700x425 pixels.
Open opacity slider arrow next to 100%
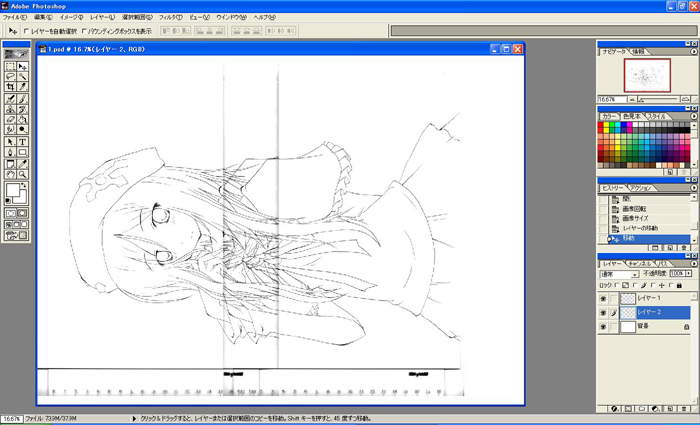pyautogui.click(x=689, y=274)
